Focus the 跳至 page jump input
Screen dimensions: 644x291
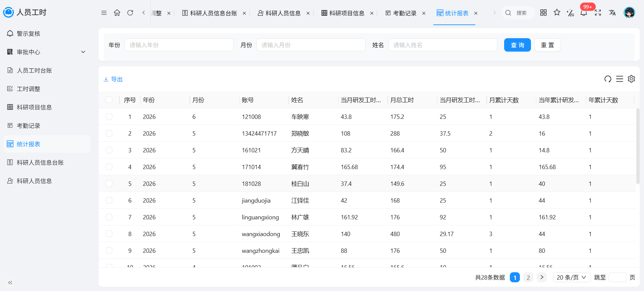(x=618, y=277)
